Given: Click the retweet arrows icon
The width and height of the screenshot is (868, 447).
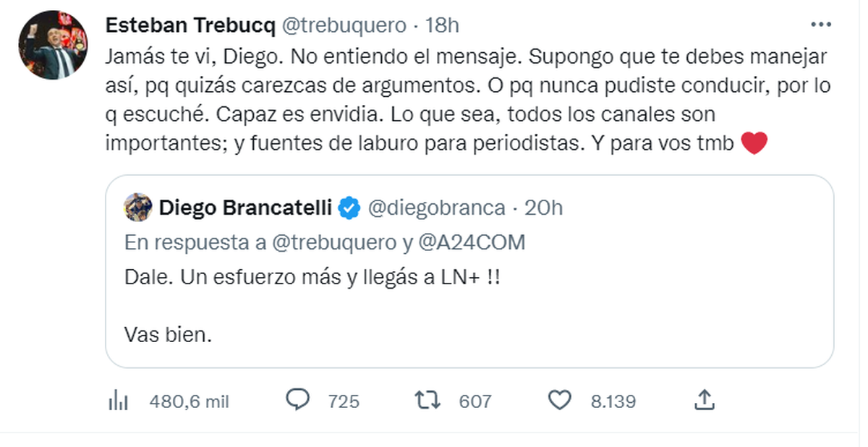Looking at the screenshot, I should point(429,400).
